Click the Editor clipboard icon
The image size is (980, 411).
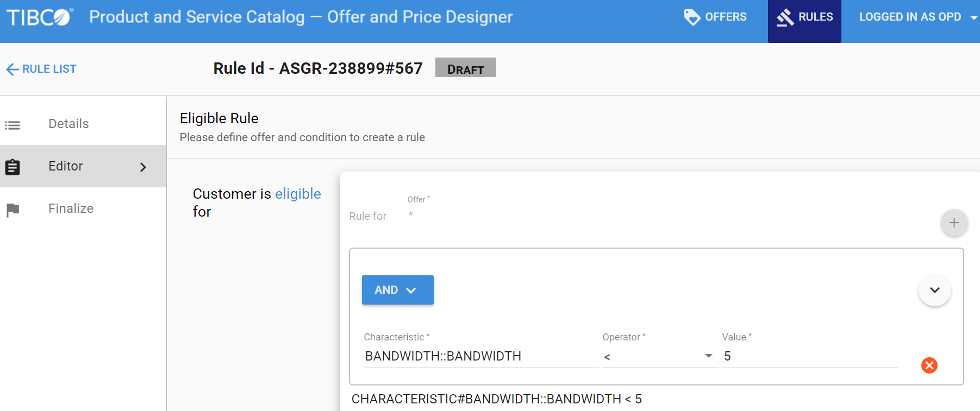tap(13, 167)
